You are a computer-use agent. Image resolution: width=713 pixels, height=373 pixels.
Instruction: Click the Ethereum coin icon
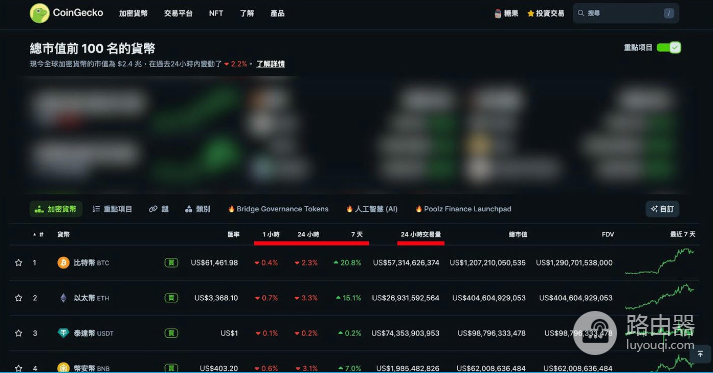point(63,298)
